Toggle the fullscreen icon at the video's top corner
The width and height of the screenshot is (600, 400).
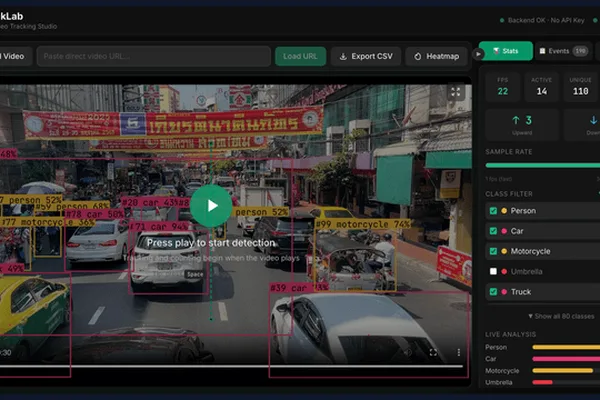tap(455, 92)
